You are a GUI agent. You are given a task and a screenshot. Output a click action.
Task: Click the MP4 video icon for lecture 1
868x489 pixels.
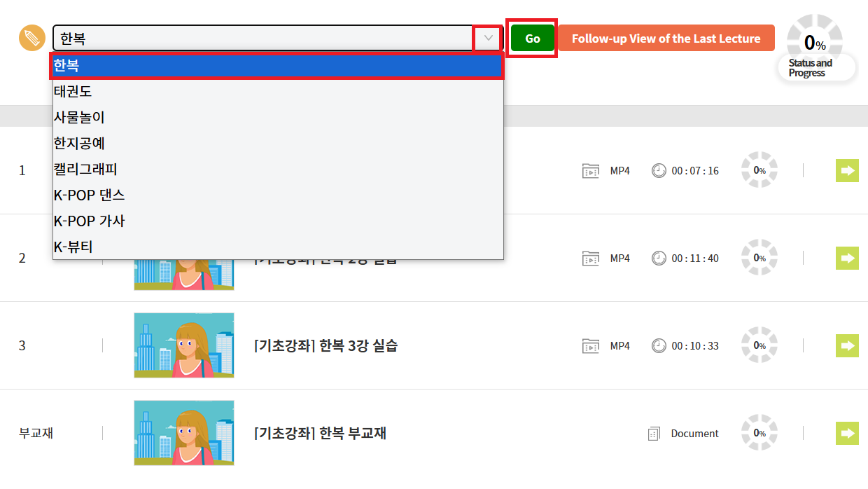point(591,171)
